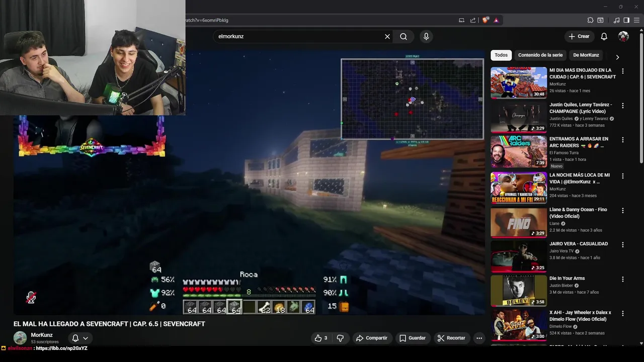The width and height of the screenshot is (644, 362).
Task: Open options menu for Die In Your Arms
Action: click(x=623, y=279)
